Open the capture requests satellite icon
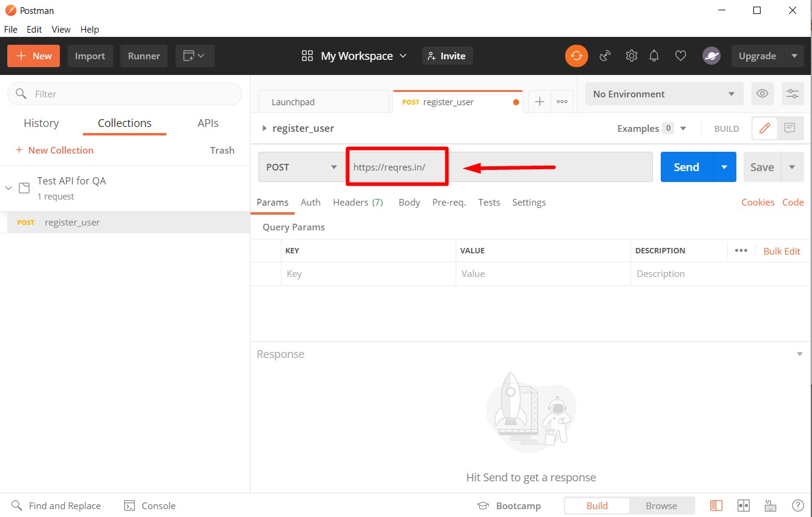This screenshot has height=517, width=812. point(605,56)
